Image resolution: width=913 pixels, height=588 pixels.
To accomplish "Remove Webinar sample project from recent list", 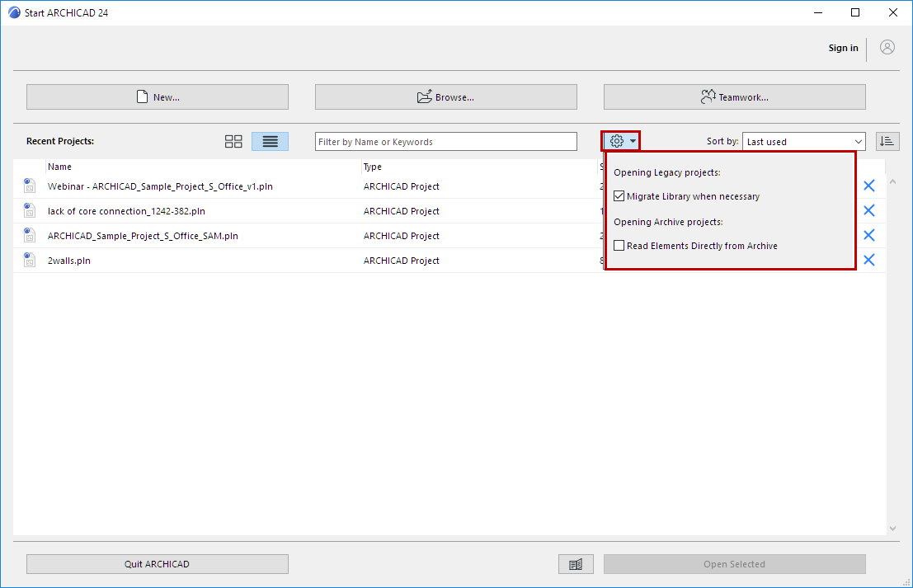I will [x=868, y=186].
